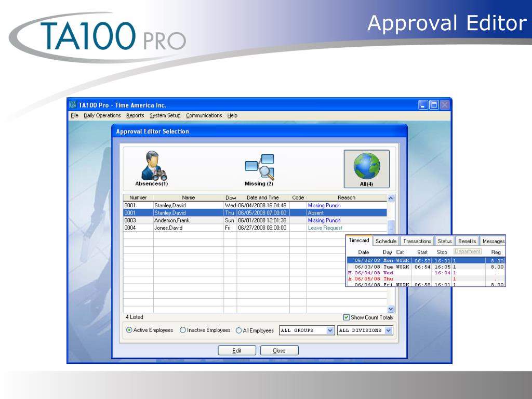Choose the All(4) globe icon

coord(366,169)
